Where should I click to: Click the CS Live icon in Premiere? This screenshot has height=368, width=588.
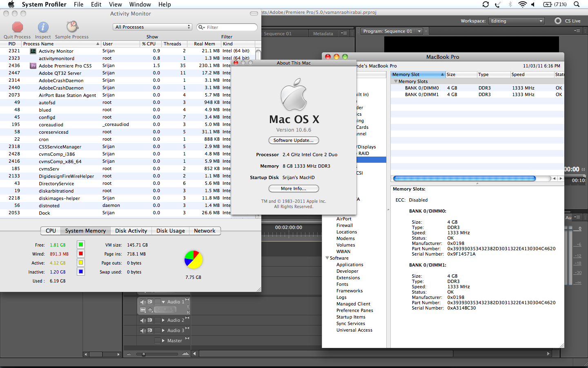pos(558,20)
